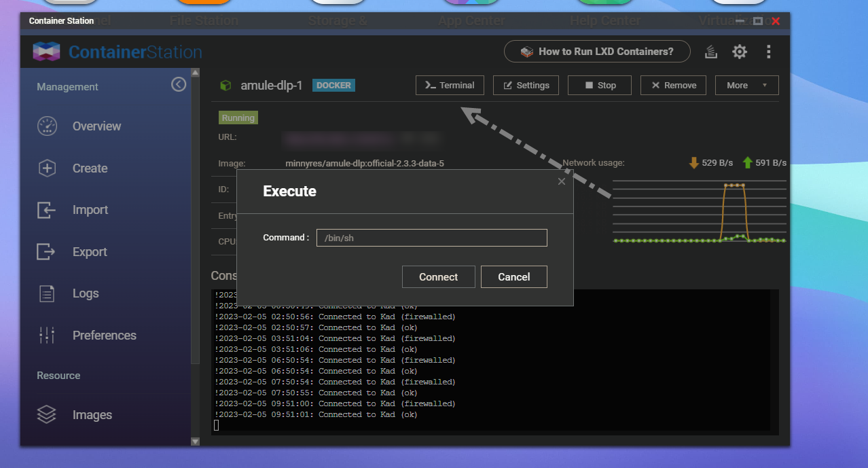Screen dimensions: 868x468
Task: Open How to Run LXD Containers link
Action: pyautogui.click(x=596, y=52)
